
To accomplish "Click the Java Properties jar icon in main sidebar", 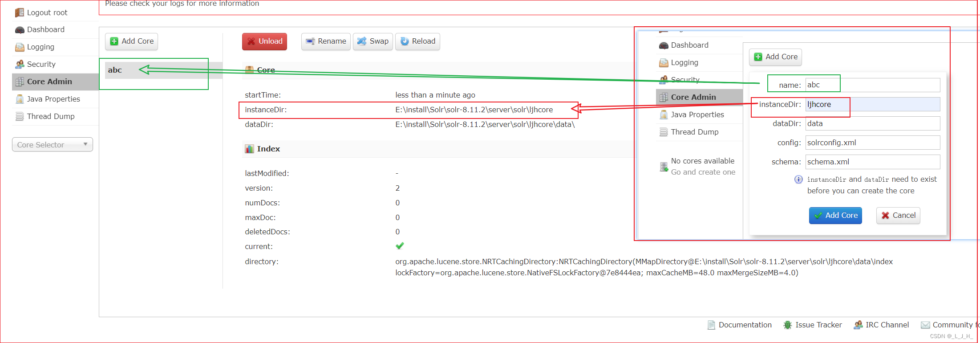I will point(20,99).
